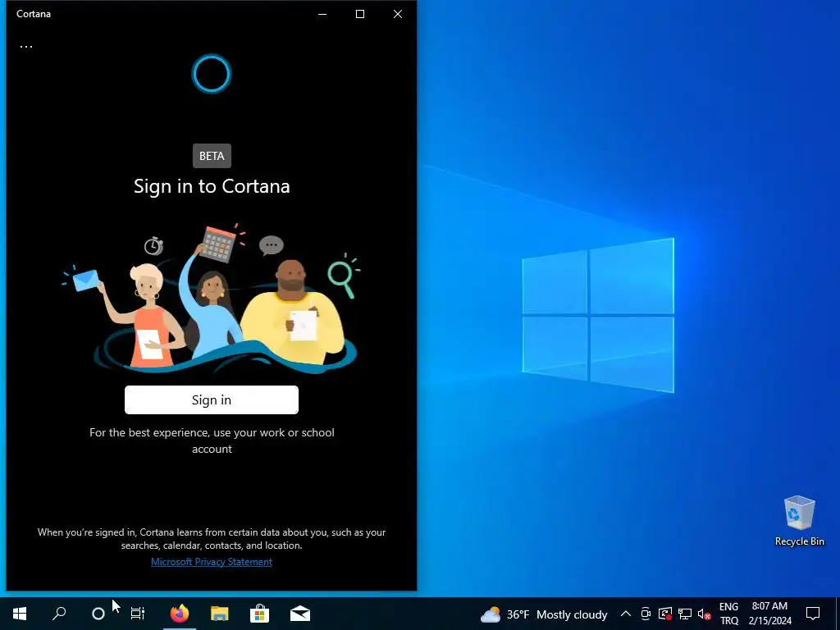Click the Cortana circle logo

click(212, 74)
